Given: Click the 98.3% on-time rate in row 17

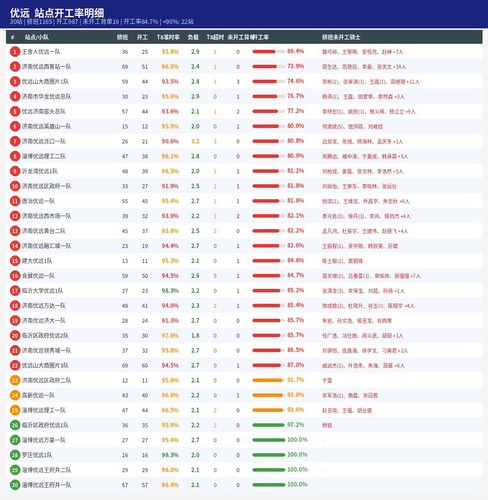Looking at the screenshot, I should [x=170, y=291].
